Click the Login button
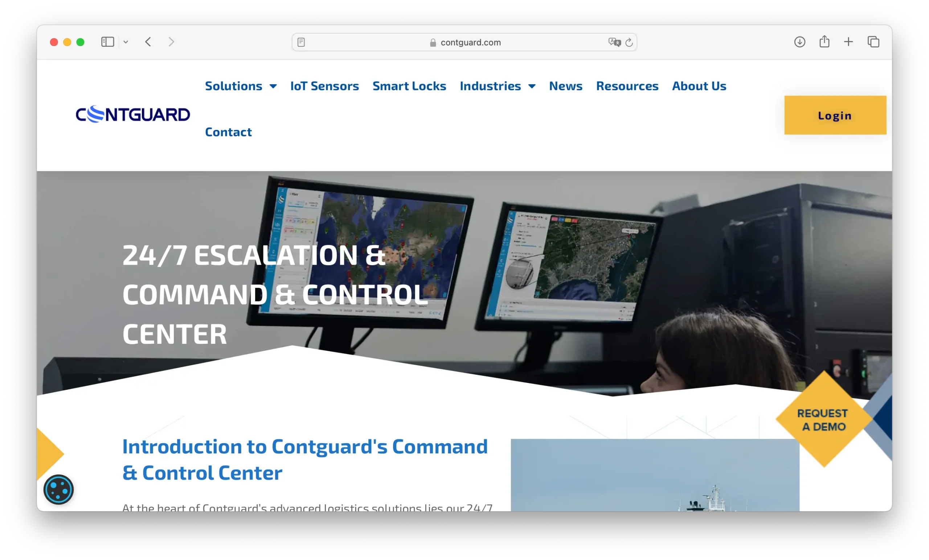 click(x=835, y=115)
